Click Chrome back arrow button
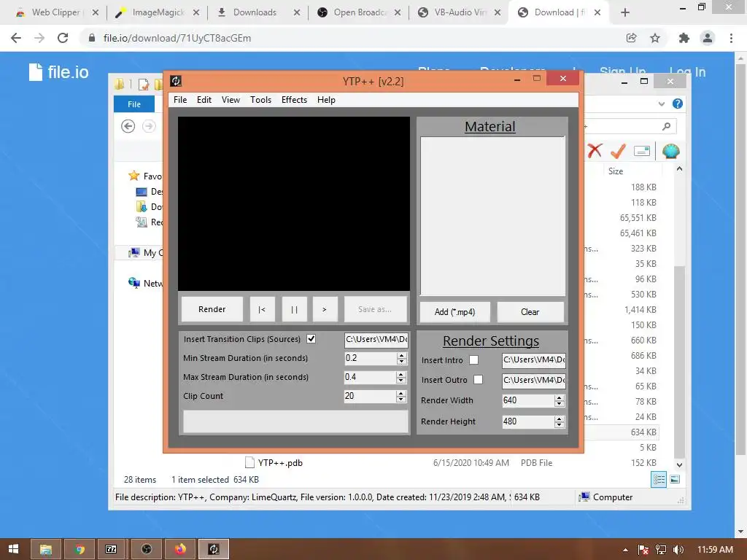Image resolution: width=747 pixels, height=560 pixels. 16,38
